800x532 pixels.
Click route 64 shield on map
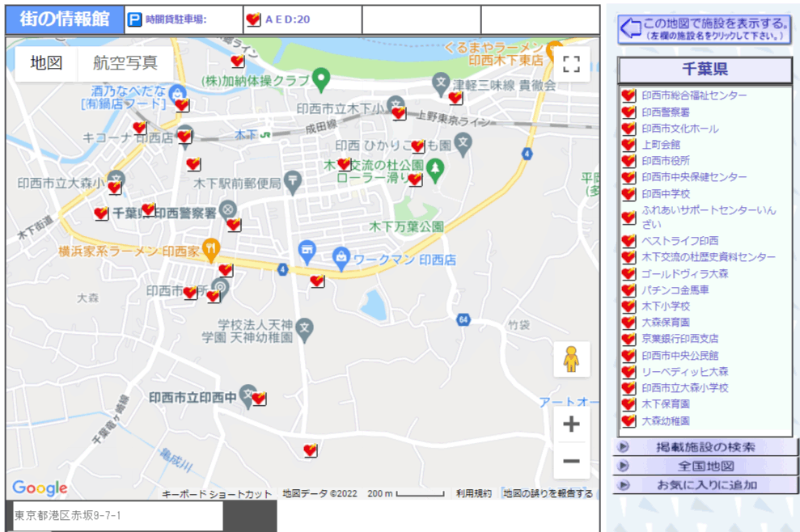463,320
